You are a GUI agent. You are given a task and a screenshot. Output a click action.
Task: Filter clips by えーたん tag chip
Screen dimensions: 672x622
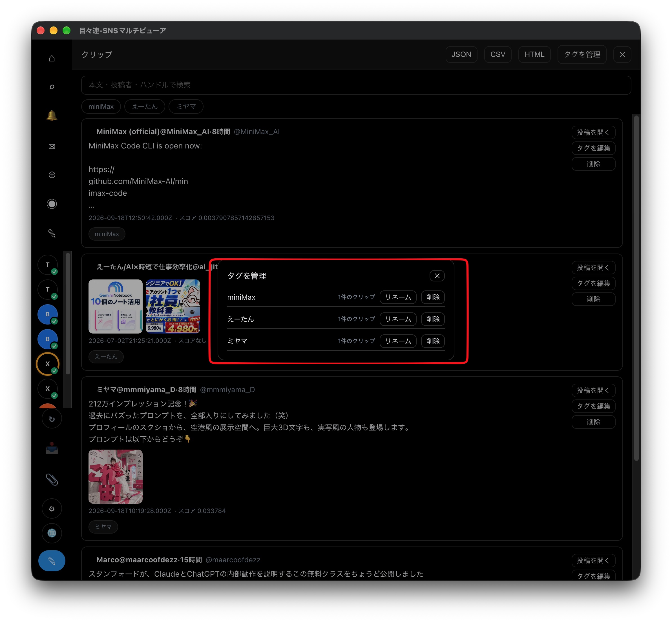coord(145,106)
